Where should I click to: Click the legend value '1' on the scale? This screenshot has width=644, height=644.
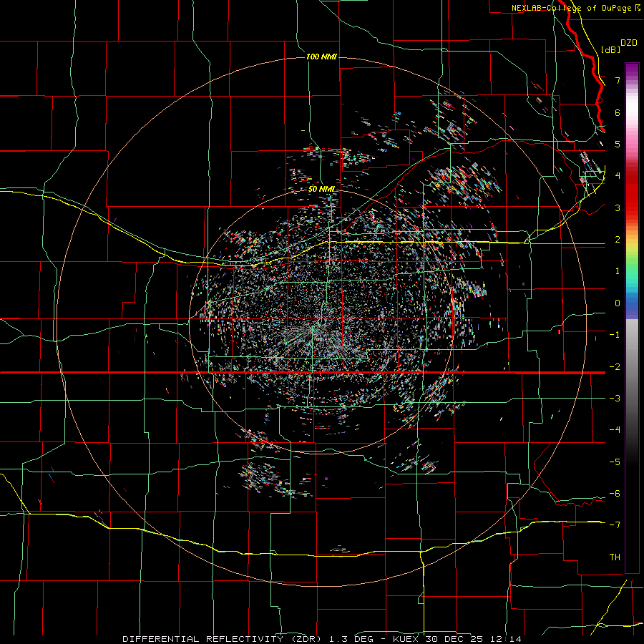(618, 271)
